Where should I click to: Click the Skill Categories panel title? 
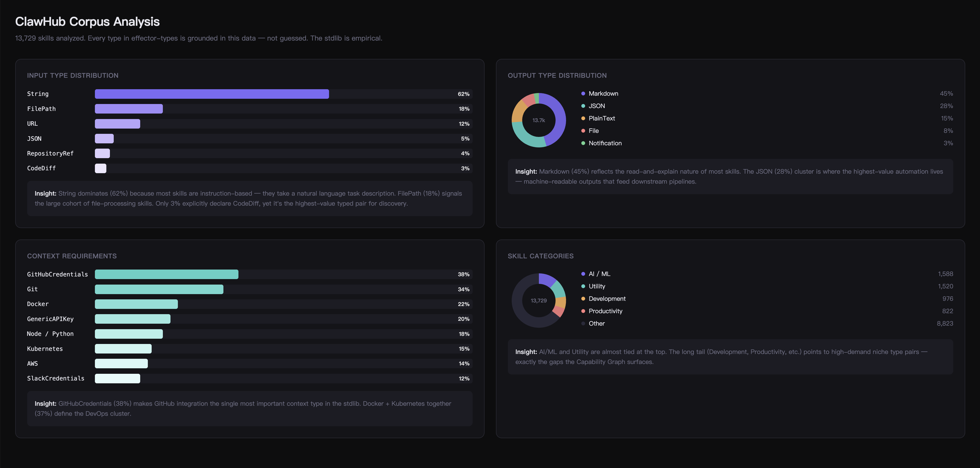coord(540,256)
